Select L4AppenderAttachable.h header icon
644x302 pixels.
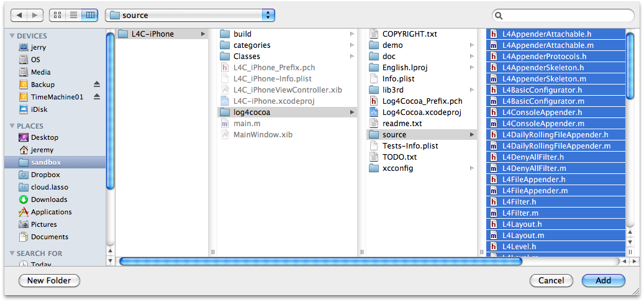click(x=494, y=34)
